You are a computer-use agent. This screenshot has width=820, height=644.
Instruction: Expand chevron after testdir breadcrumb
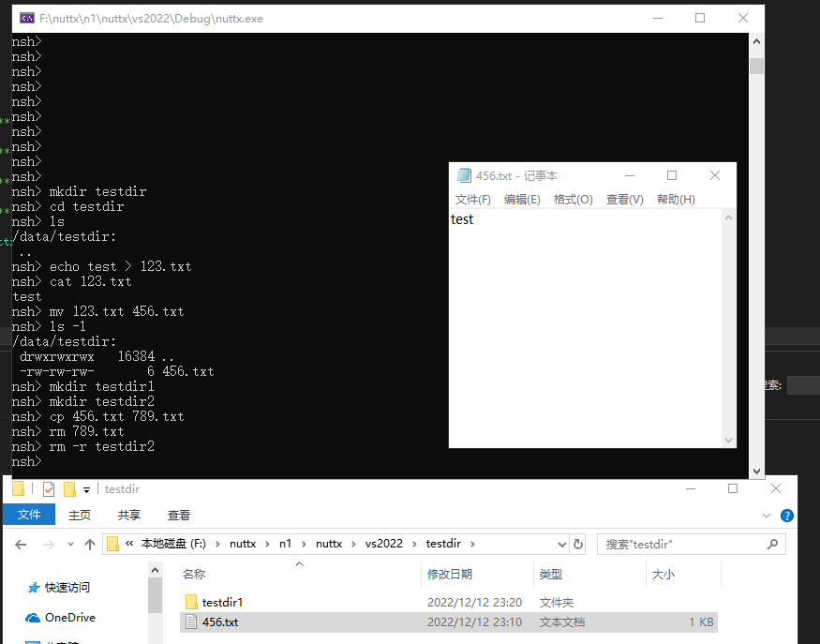[x=472, y=545]
